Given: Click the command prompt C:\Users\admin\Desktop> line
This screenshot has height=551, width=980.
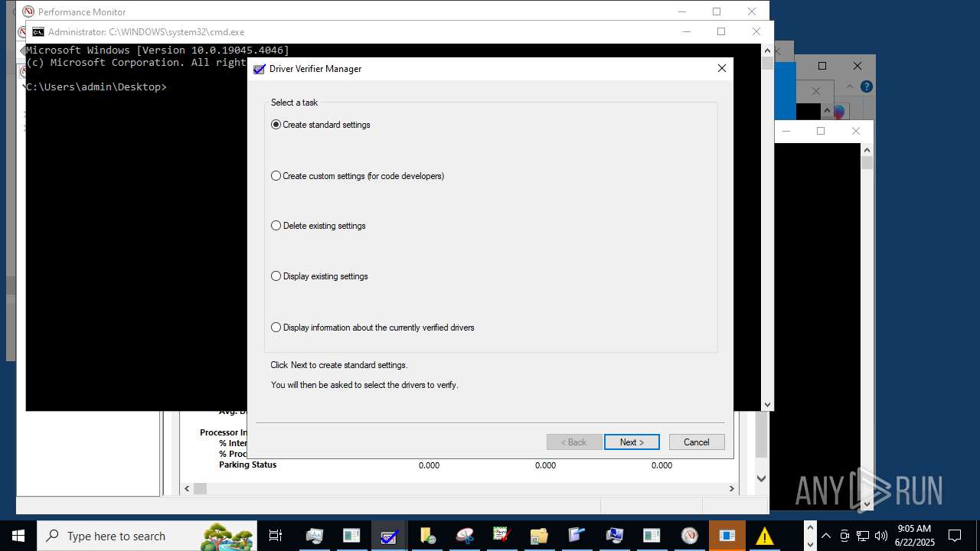Looking at the screenshot, I should tap(96, 86).
